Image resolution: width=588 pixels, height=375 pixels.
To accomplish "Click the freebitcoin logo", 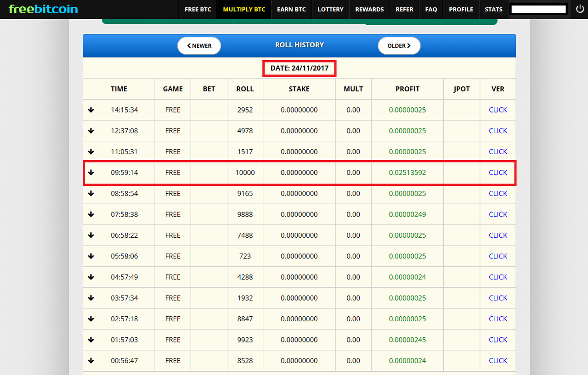I will click(43, 9).
